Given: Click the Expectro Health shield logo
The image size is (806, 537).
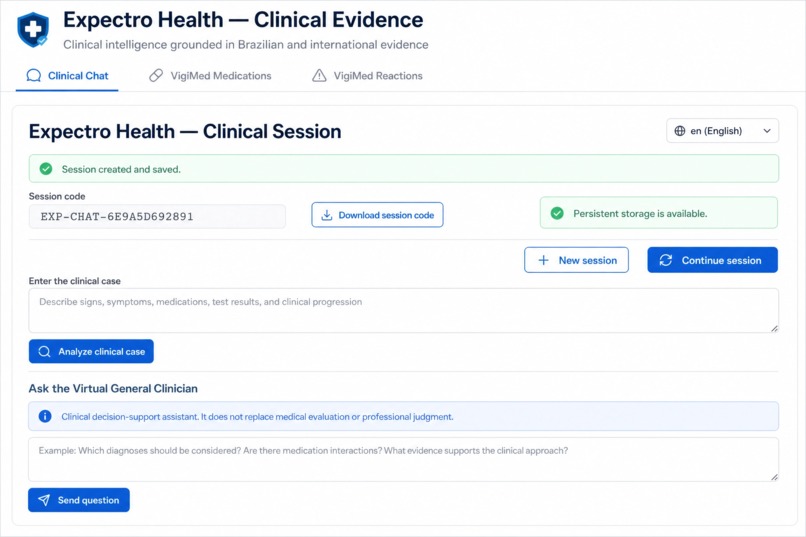Looking at the screenshot, I should [x=33, y=30].
